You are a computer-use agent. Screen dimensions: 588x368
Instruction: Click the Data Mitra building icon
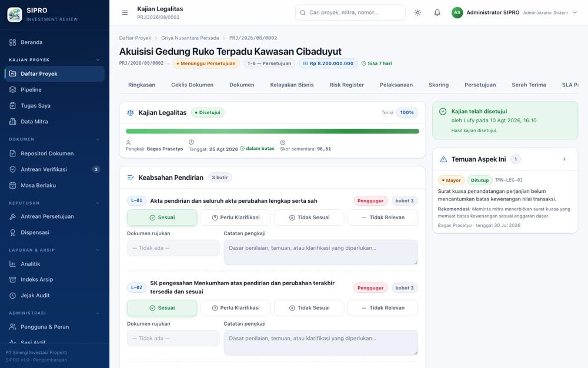pos(13,122)
